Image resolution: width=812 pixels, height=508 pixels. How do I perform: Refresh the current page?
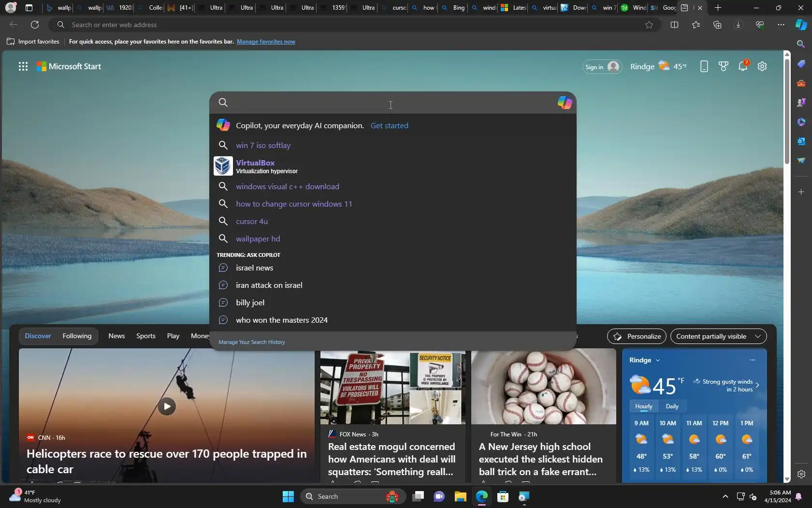click(35, 25)
